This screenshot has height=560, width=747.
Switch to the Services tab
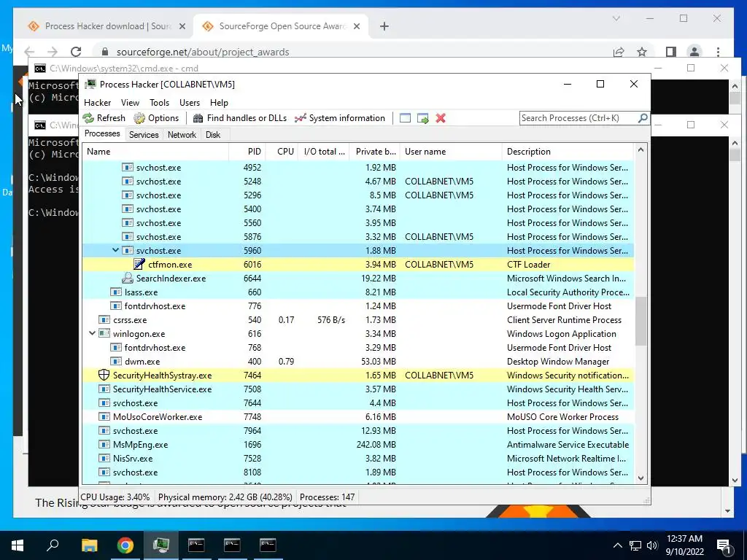point(144,135)
